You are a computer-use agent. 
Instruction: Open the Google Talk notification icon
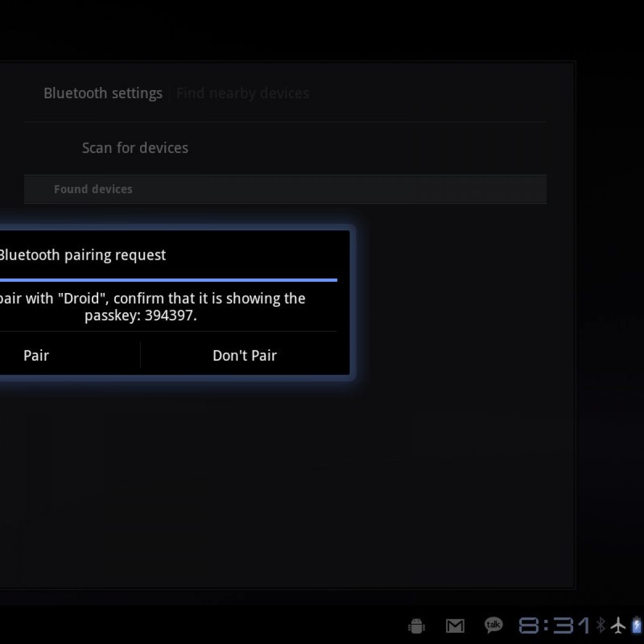click(493, 625)
